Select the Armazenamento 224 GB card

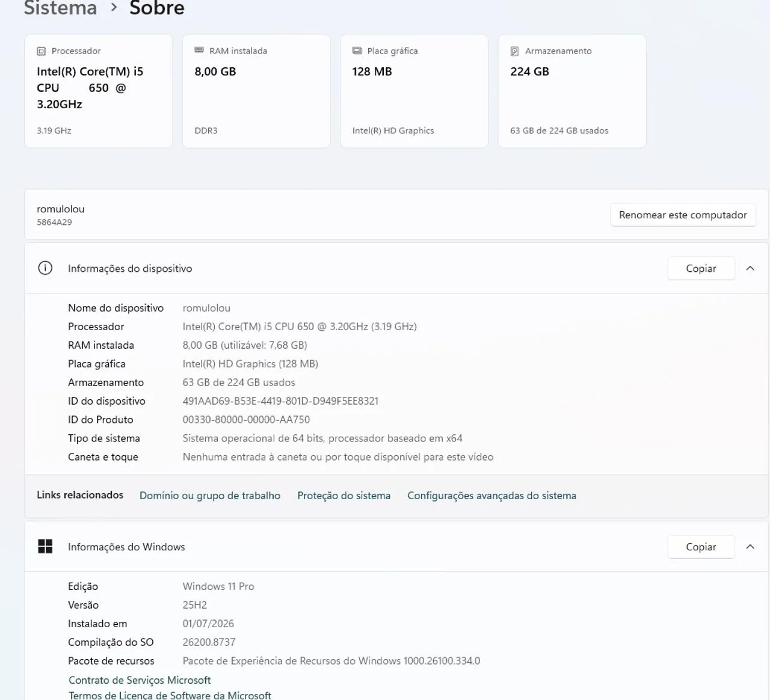click(x=572, y=91)
